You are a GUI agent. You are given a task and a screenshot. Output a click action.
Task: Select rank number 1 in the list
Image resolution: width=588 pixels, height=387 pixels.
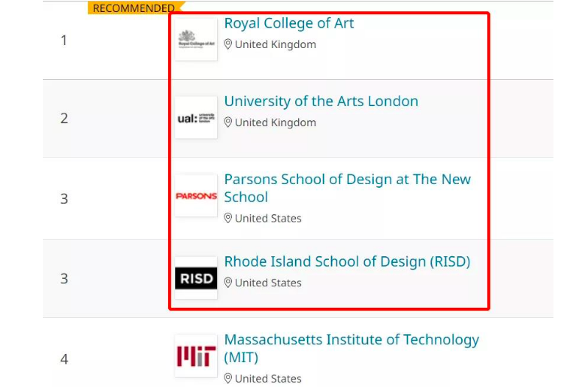point(64,40)
